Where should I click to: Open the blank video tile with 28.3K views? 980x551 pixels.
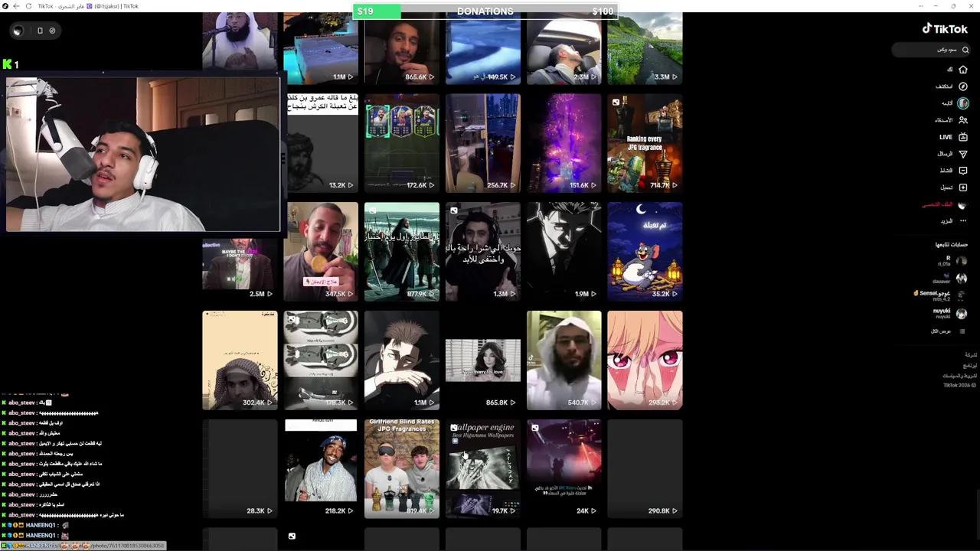(x=240, y=468)
